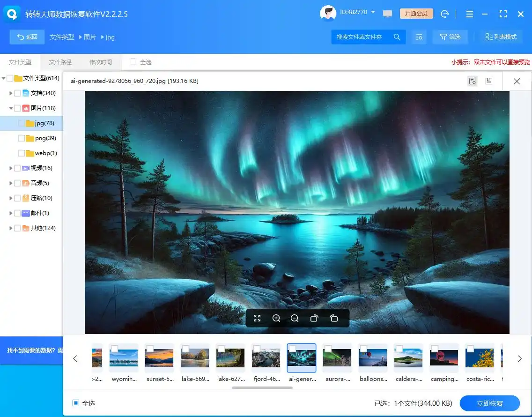Rotate the preview image clockwise
The height and width of the screenshot is (417, 532).
tap(333, 318)
